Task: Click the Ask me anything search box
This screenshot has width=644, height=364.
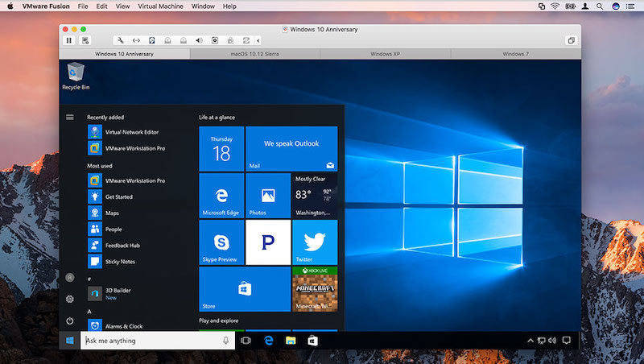Action: click(158, 341)
